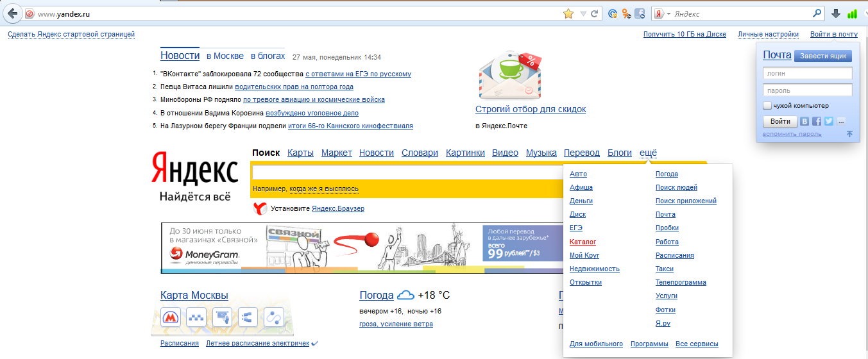This screenshot has width=868, height=359.
Task: Log in with the VKontakte icon
Action: tap(804, 121)
